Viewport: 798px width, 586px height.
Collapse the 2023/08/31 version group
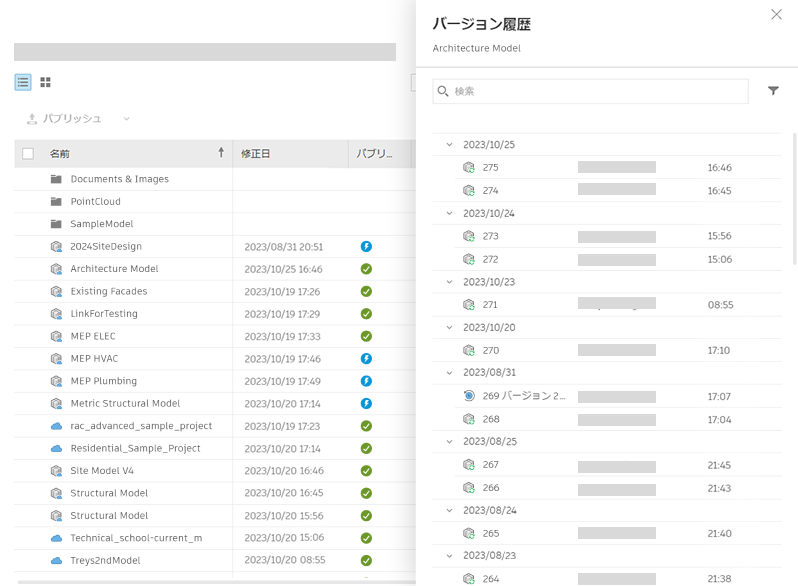pos(449,373)
